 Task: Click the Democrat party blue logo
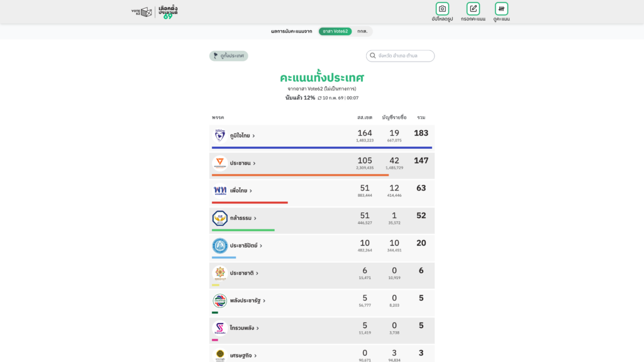click(219, 246)
